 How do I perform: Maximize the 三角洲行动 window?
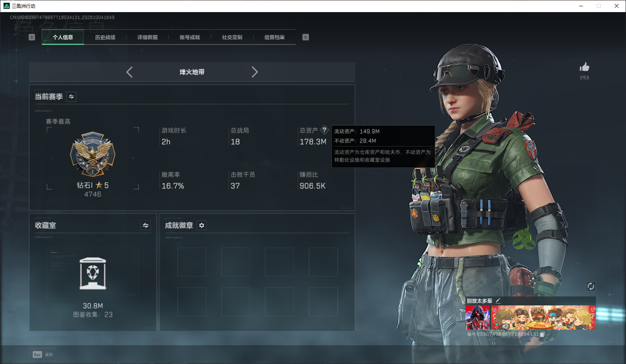pos(599,6)
